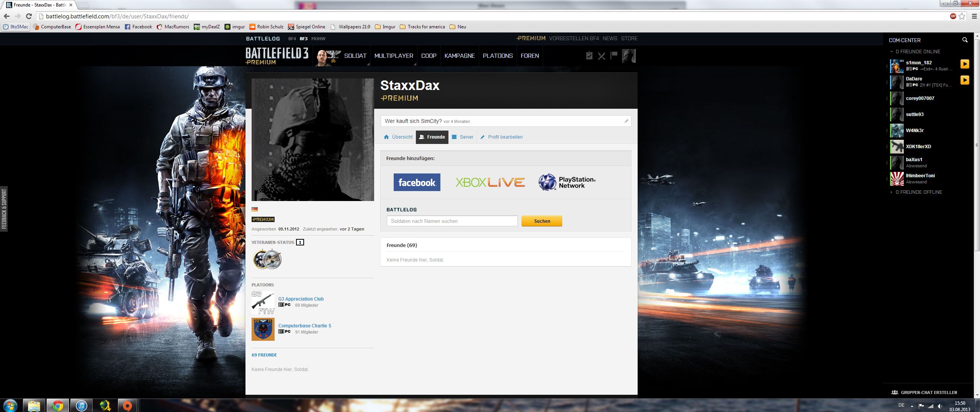This screenshot has width=980, height=412.
Task: Open the NEWS link in top bar
Action: pyautogui.click(x=610, y=38)
